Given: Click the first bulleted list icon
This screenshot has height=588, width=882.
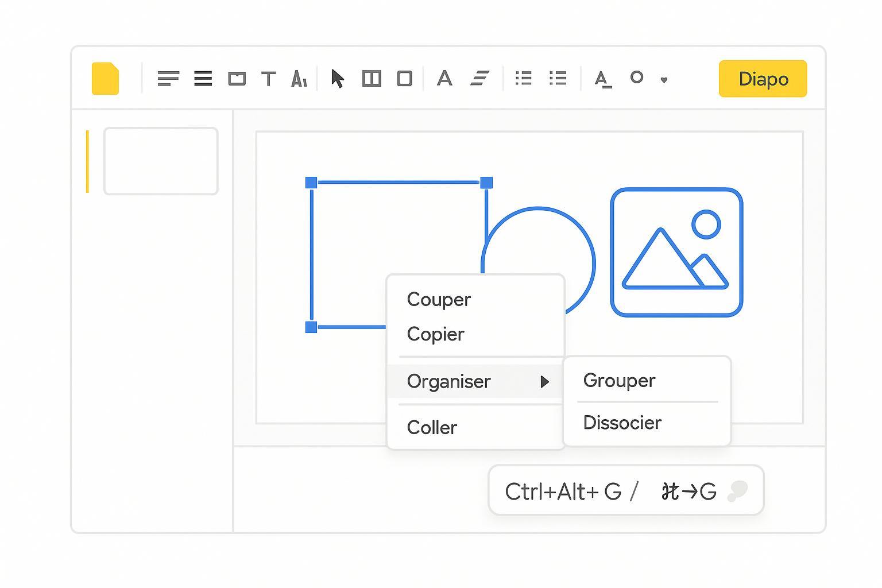Looking at the screenshot, I should (x=523, y=78).
